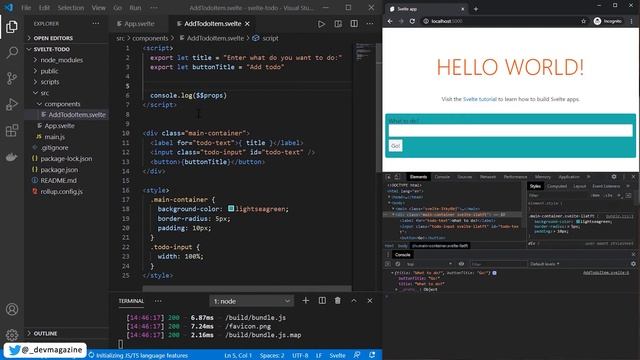Click the lightseagreen color swatch in editor
Screen dimensions: 640x360
coord(231,209)
